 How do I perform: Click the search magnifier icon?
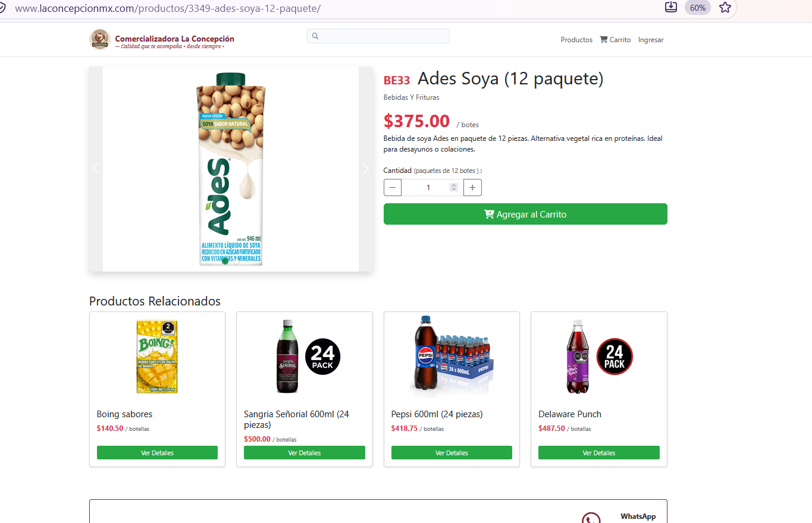click(x=315, y=36)
